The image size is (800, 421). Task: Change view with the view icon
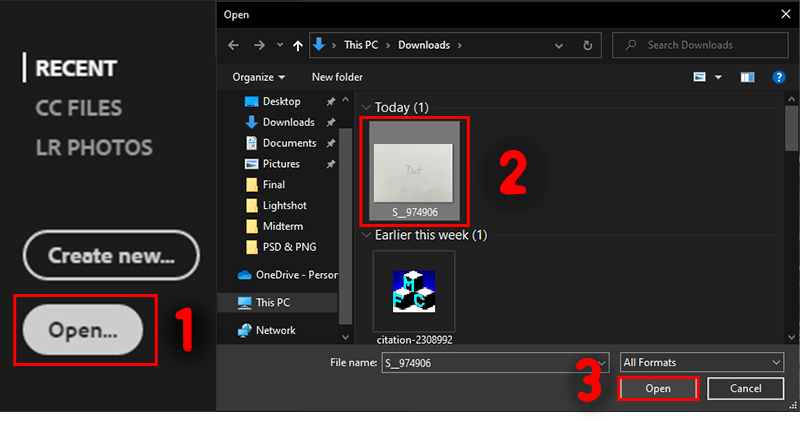tap(699, 77)
